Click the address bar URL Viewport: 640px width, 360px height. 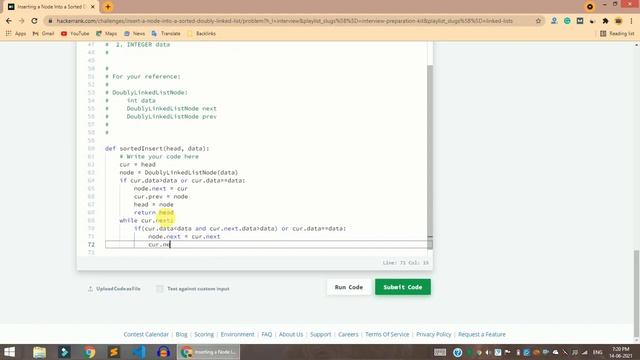click(x=284, y=21)
